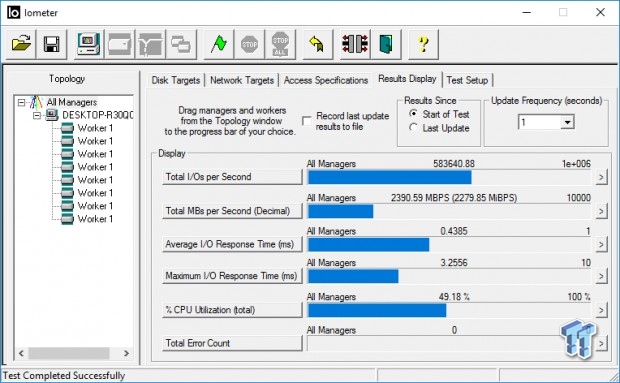
Task: Click the % CPU Utilization (total) button
Action: (232, 310)
